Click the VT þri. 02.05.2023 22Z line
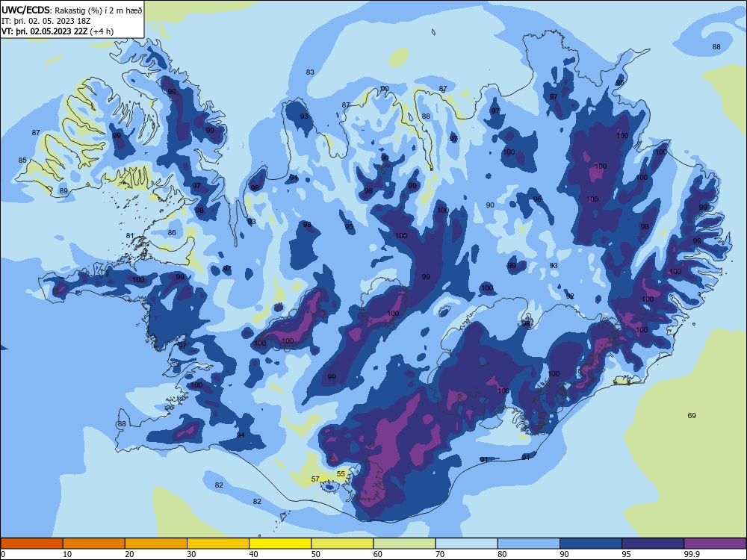747x560 pixels. [x=58, y=31]
